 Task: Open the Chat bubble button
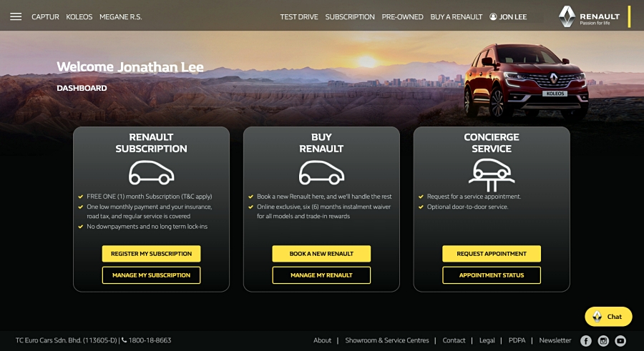coord(608,317)
